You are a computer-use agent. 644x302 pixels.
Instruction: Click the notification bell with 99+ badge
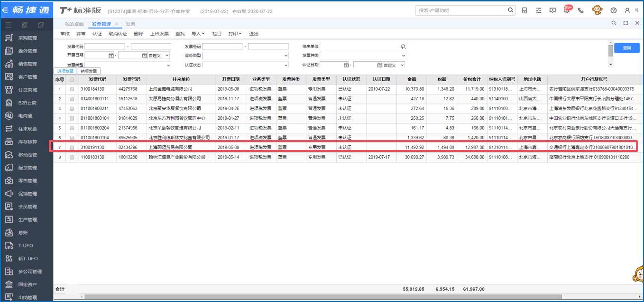pos(567,10)
